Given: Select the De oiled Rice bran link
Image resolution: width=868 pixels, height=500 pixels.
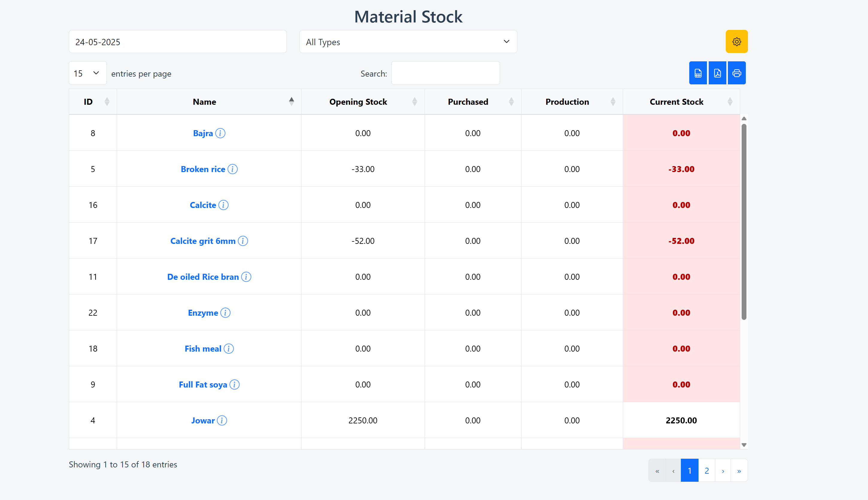Looking at the screenshot, I should pos(202,276).
